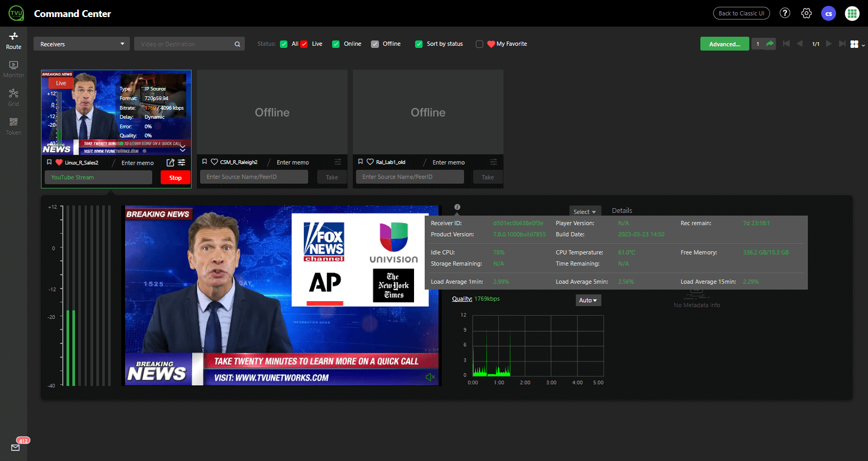
Task: Click the Advanced... button
Action: (724, 44)
